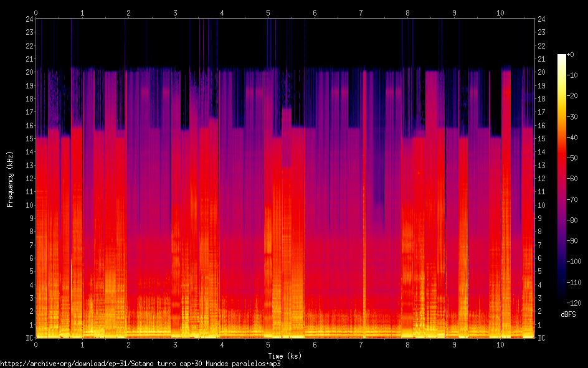
Task: Click the "-100" color scale label
Action: pyautogui.click(x=574, y=262)
